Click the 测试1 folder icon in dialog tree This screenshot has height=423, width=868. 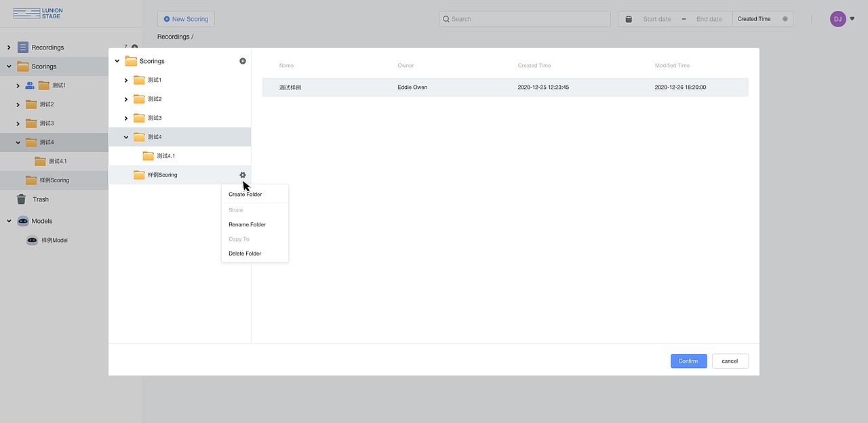click(139, 80)
